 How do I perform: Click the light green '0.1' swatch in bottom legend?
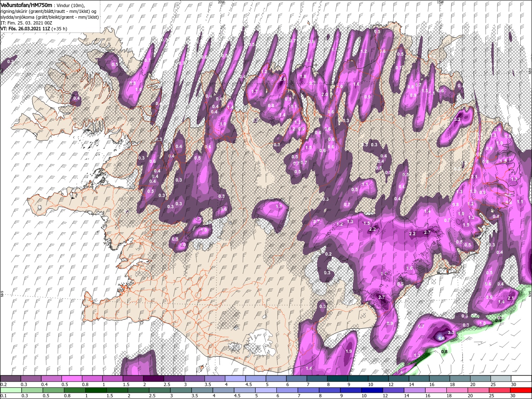[x=11, y=390]
